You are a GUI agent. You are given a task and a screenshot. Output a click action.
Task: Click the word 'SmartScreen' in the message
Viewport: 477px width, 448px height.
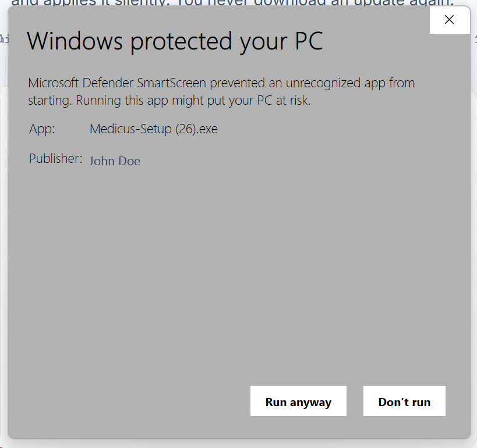(x=172, y=83)
